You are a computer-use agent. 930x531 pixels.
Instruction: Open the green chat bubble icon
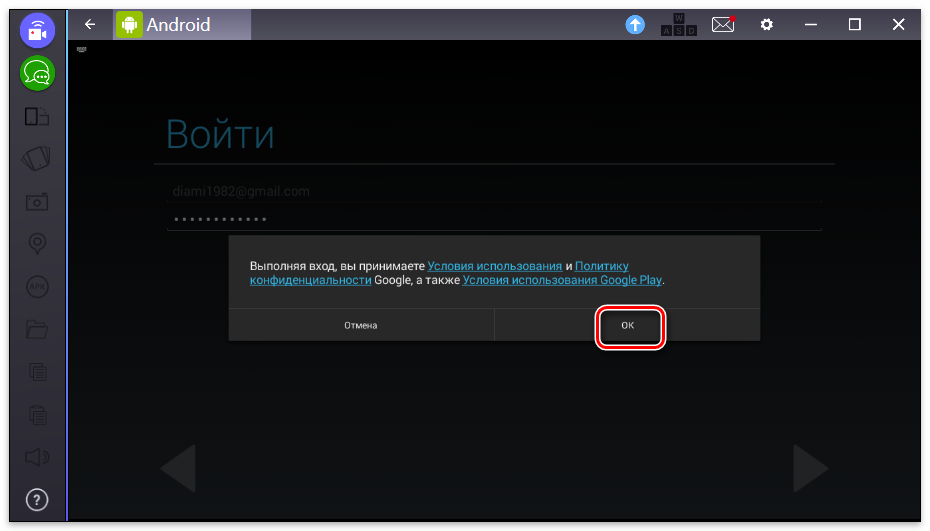[x=37, y=73]
